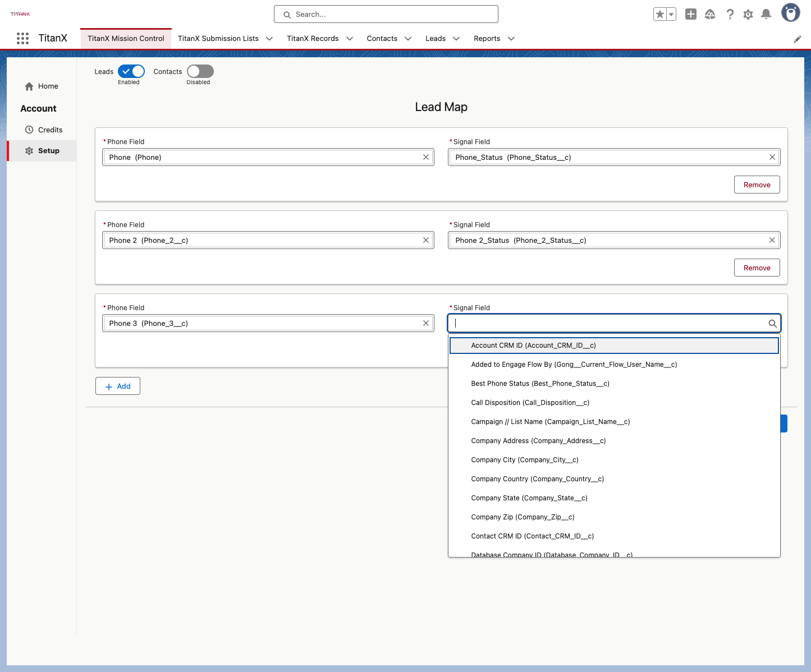Switch to the TitanX Mission Control tab

pyautogui.click(x=126, y=38)
